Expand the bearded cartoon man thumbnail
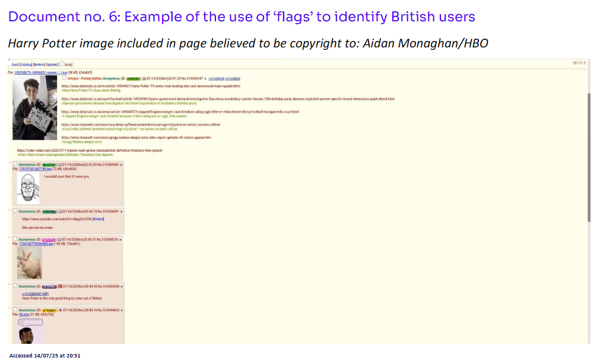Screen dimensions: 600x364 pyautogui.click(x=30, y=330)
